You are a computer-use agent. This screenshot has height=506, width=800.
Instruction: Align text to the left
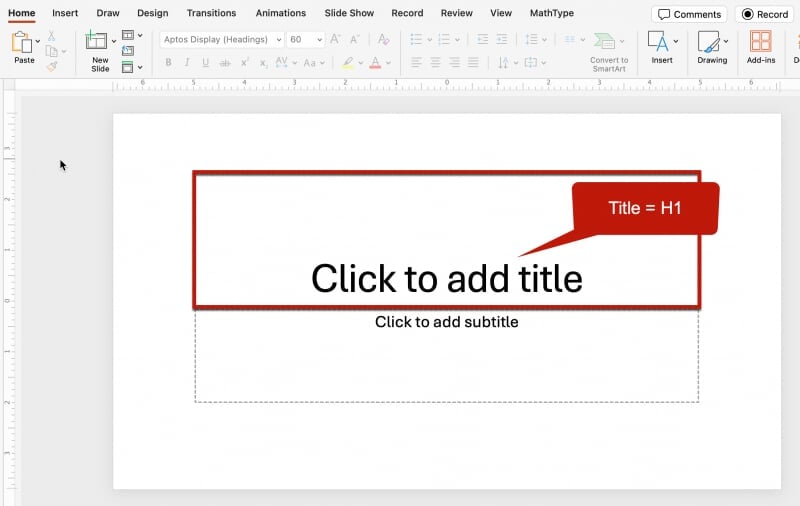click(416, 63)
